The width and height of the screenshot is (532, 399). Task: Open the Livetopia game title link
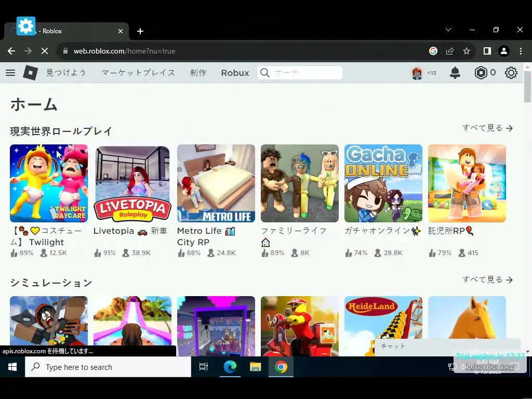pyautogui.click(x=130, y=231)
